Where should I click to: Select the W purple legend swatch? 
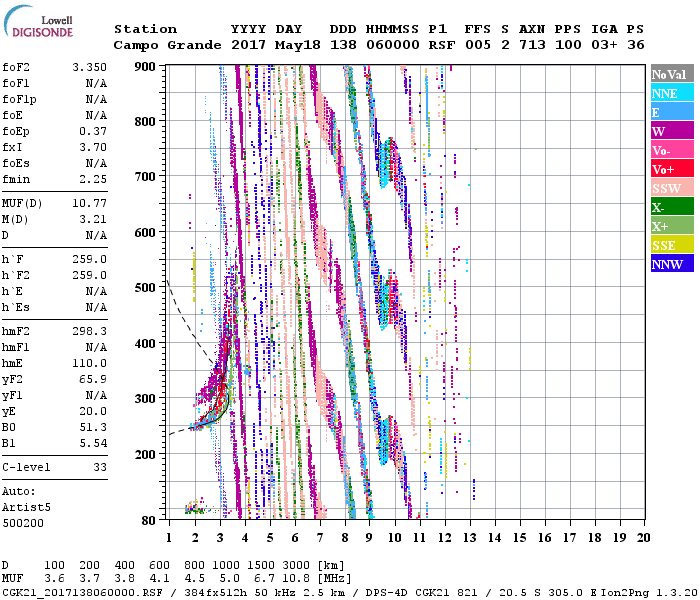tap(672, 131)
